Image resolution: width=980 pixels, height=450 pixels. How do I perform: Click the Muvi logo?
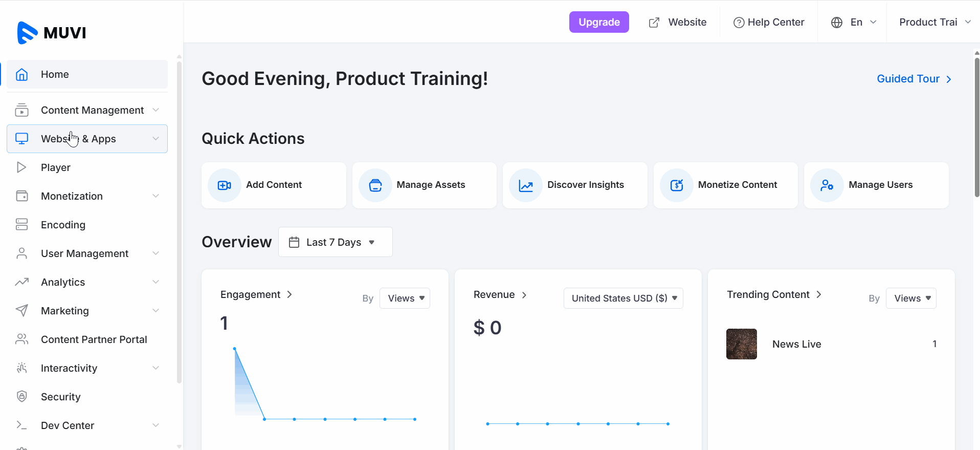[52, 33]
